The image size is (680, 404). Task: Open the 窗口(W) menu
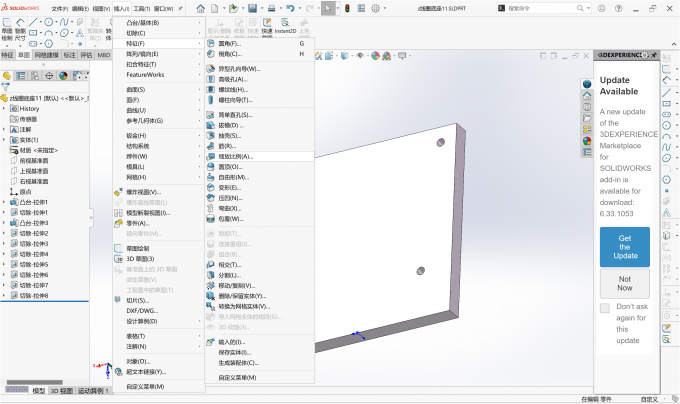click(163, 9)
